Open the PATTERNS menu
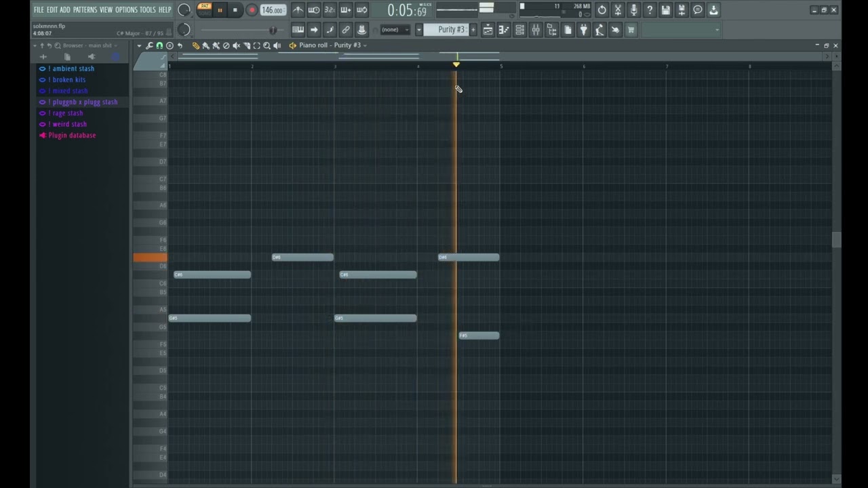The height and width of the screenshot is (488, 868). (85, 10)
